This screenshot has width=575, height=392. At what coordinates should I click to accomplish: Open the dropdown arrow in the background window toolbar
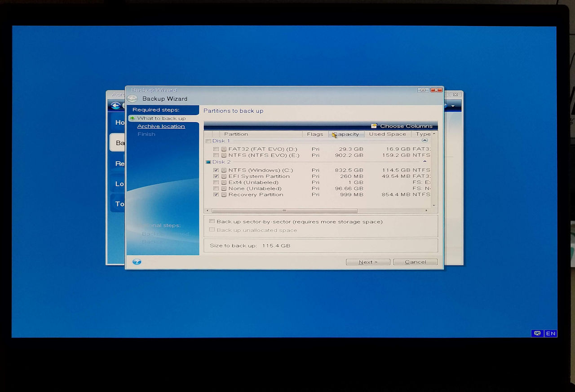453,106
